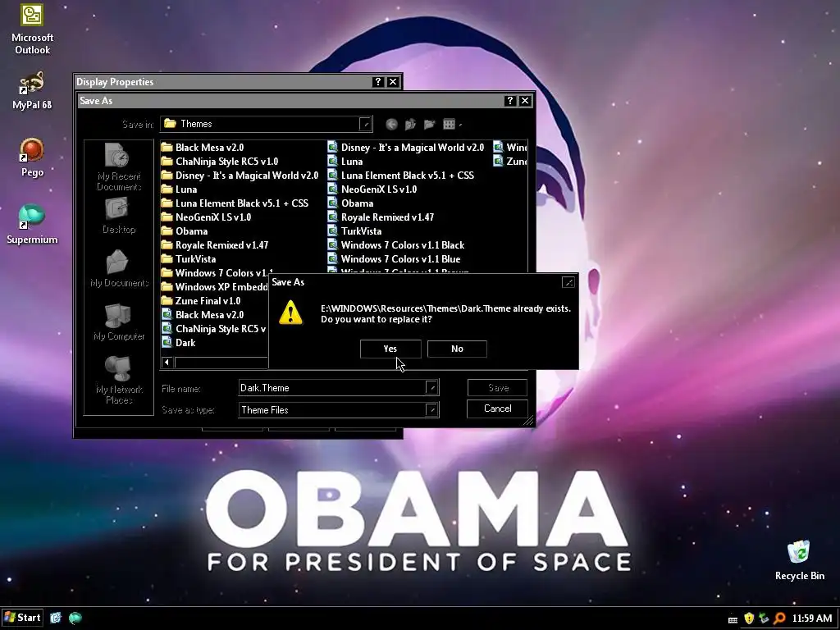Click the Dark.Theme file name field
This screenshot has height=630, width=840.
332,388
